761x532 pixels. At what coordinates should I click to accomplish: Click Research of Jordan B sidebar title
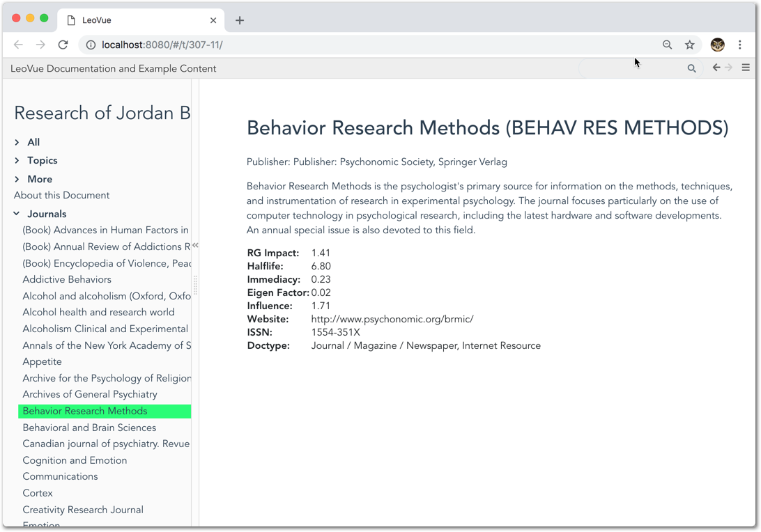pyautogui.click(x=102, y=113)
